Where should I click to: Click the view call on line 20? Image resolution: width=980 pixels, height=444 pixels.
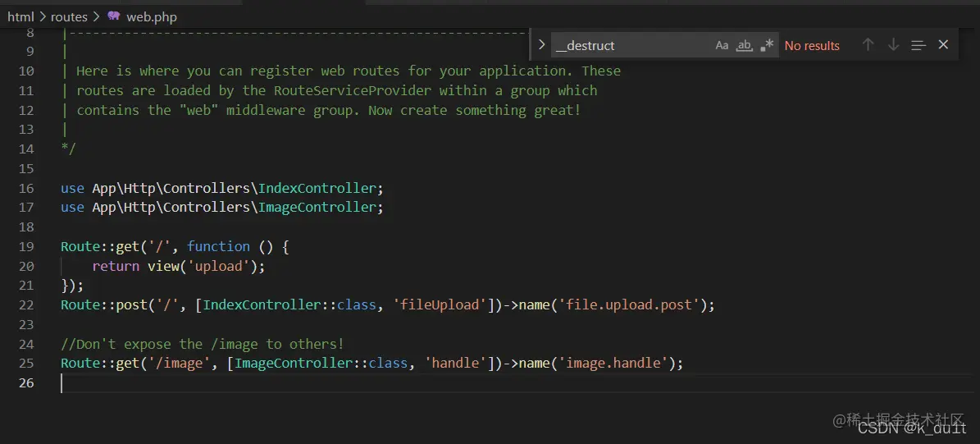pos(163,267)
